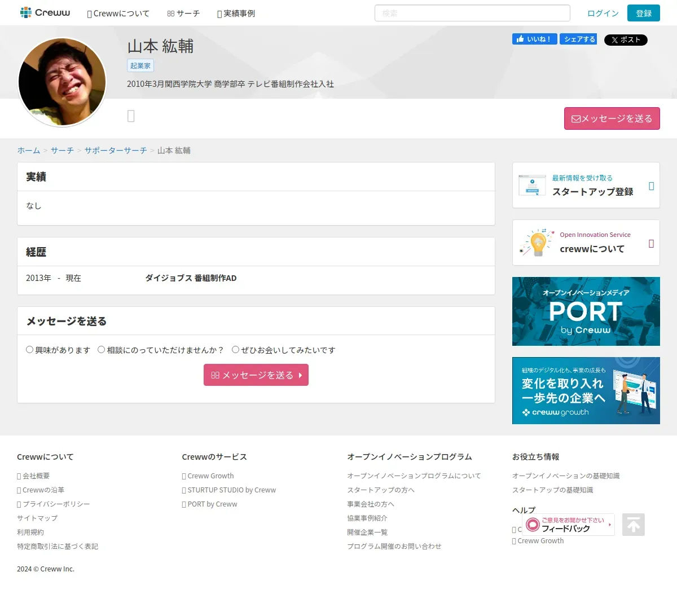The width and height of the screenshot is (677, 616).
Task: Click the ログイン link
Action: [603, 14]
